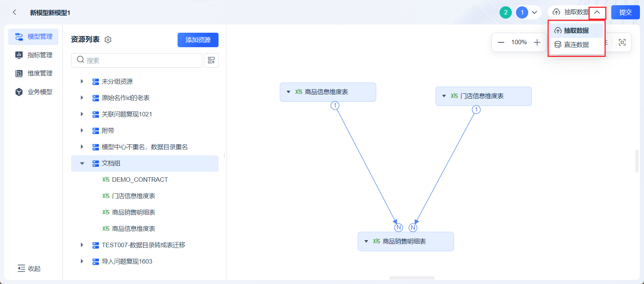Choose 抽取数据 option in the menu

point(576,30)
